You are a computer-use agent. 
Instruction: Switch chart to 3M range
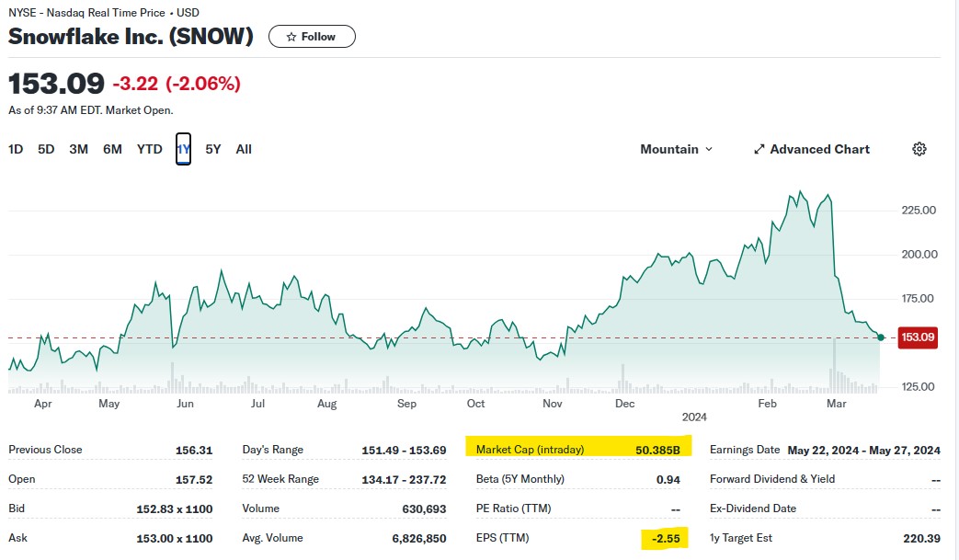(x=78, y=149)
